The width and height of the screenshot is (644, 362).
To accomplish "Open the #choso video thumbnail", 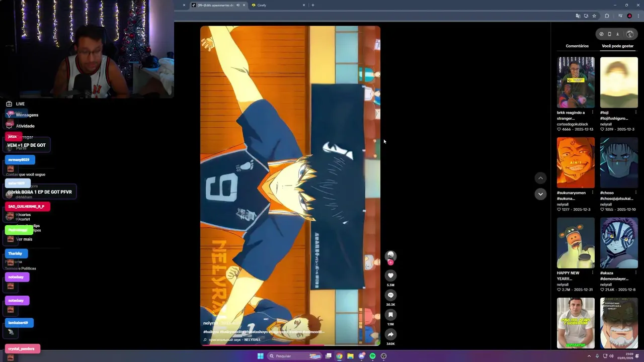I will (619, 162).
